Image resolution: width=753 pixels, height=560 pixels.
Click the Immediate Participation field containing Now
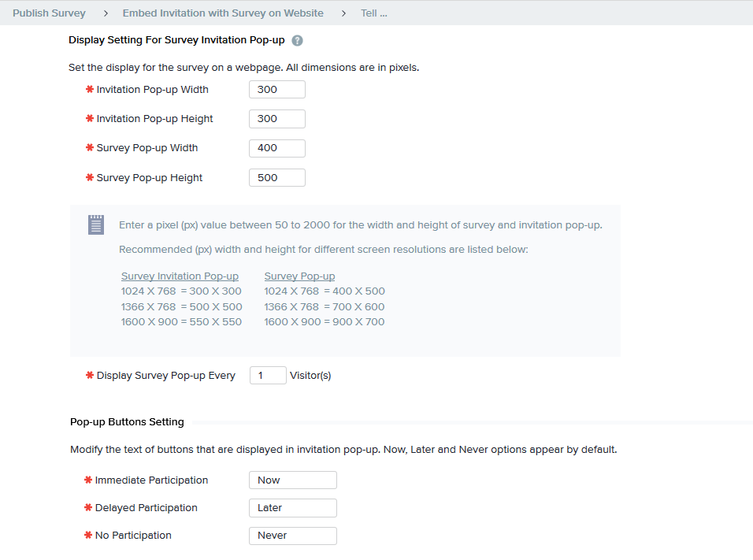[x=292, y=480]
